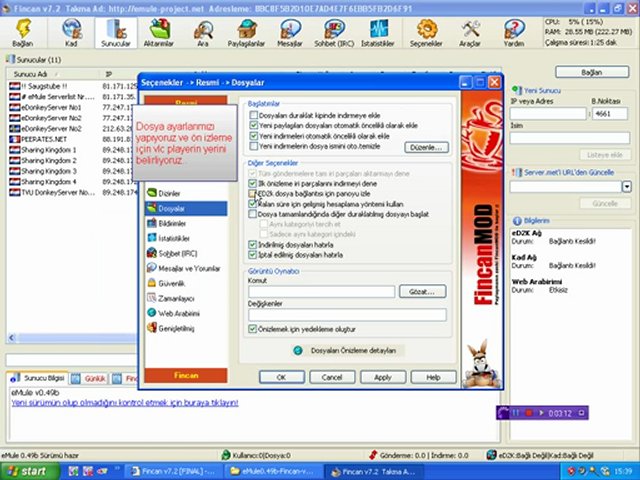Image resolution: width=640 pixels, height=480 pixels.
Task: Open the Yardım help toolbar icon
Action: pos(514,33)
